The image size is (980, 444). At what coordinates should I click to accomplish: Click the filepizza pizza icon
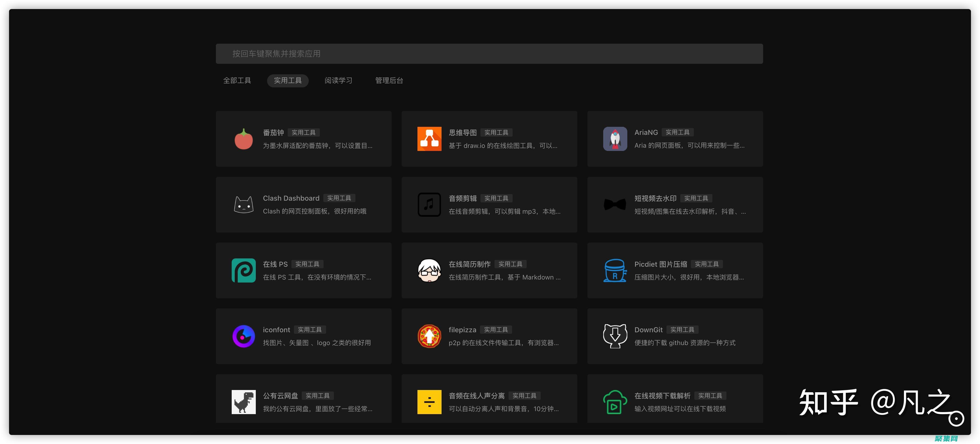429,336
